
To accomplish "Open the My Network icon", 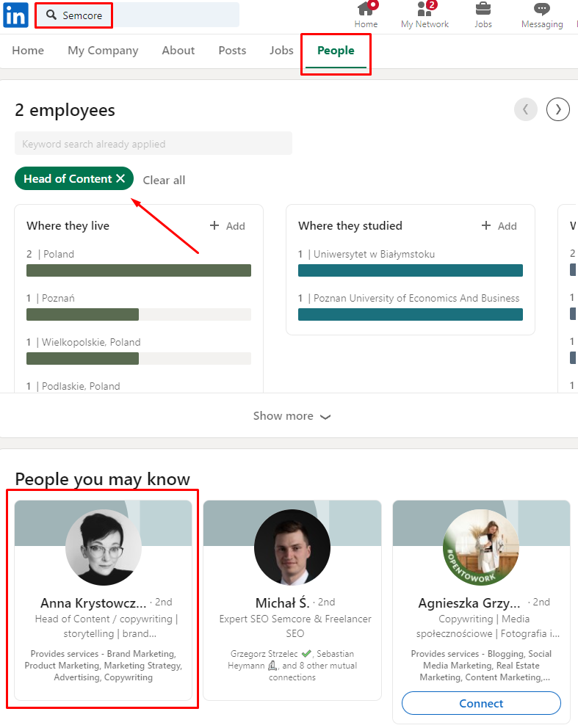I will (x=425, y=15).
